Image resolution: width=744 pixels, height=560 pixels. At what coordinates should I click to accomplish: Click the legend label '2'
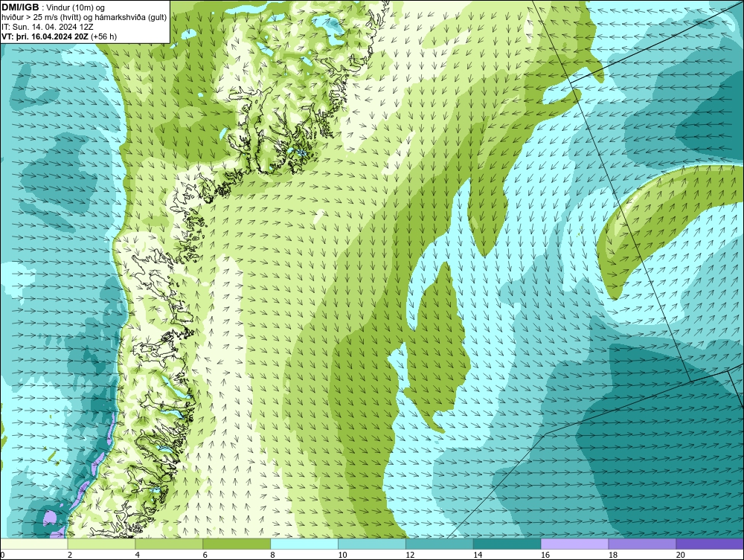[x=70, y=555]
